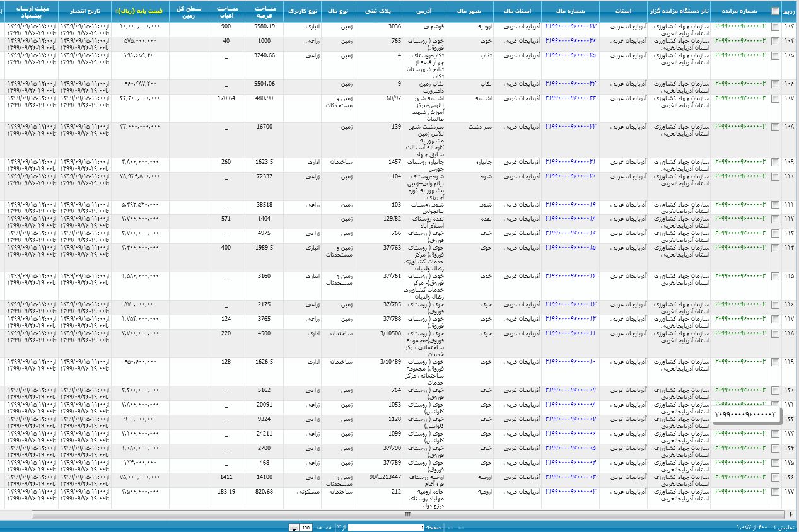Click the نوع کاربری column header
799x532 pixels.
pyautogui.click(x=302, y=11)
